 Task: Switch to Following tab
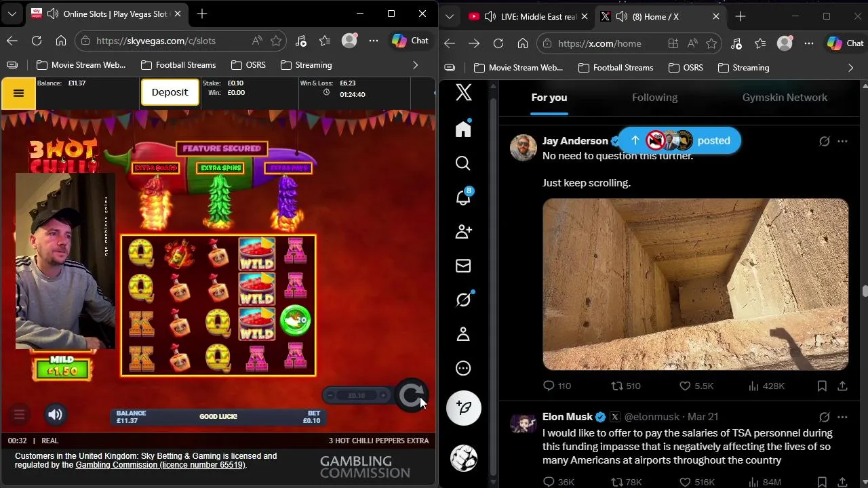(654, 98)
